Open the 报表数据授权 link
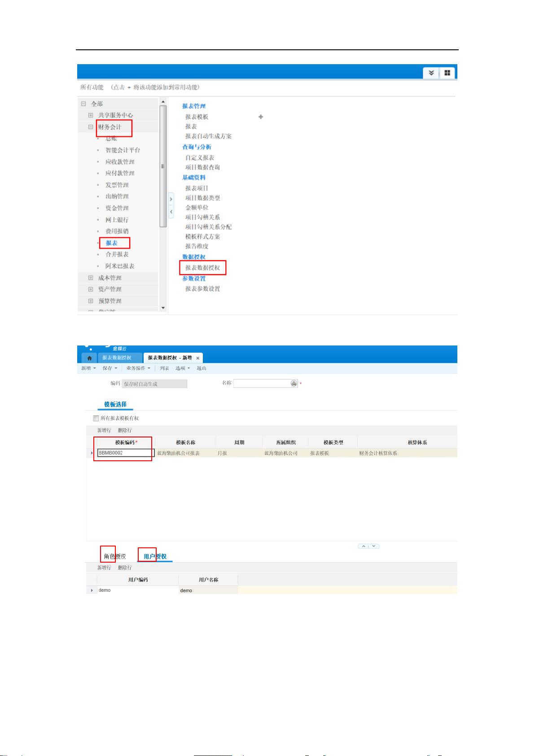535x756 pixels. pos(202,268)
